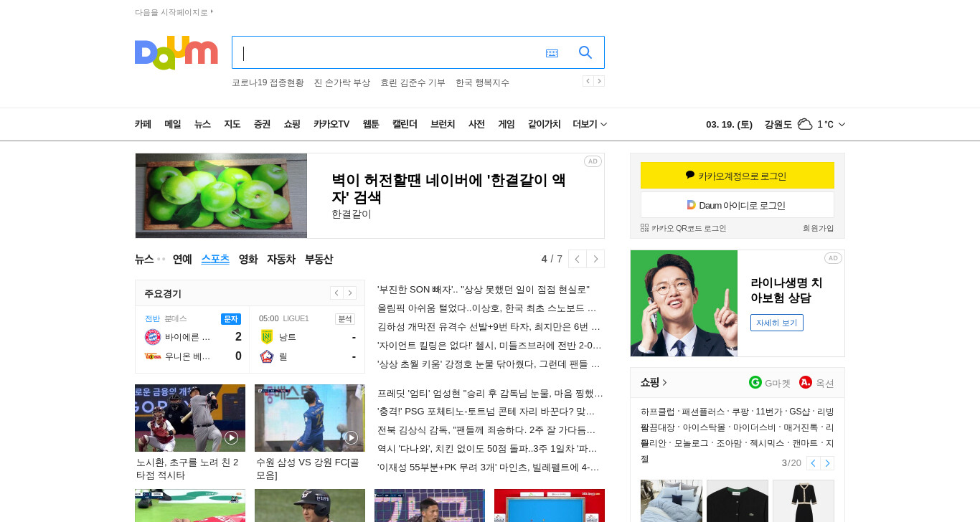
Task: Open the bedding product thumbnail
Action: click(672, 500)
